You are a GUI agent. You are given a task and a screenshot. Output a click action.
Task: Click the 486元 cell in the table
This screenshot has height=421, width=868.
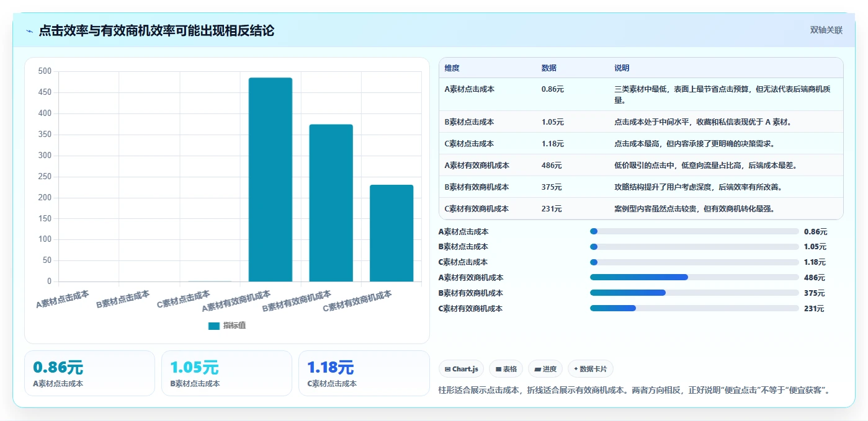tap(552, 166)
